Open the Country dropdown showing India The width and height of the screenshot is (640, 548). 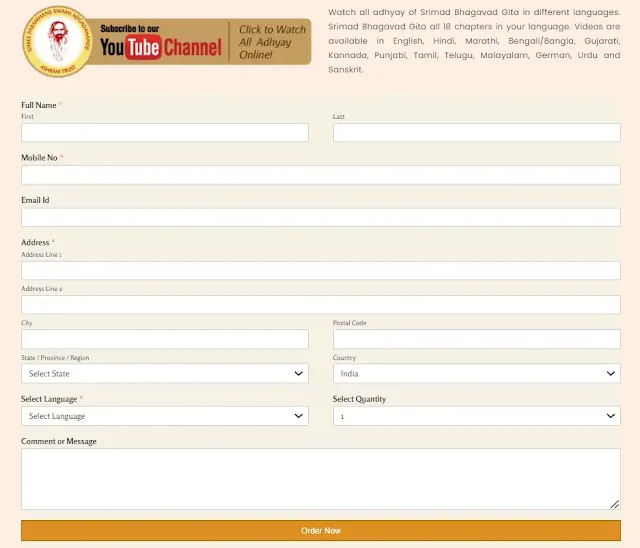(477, 373)
